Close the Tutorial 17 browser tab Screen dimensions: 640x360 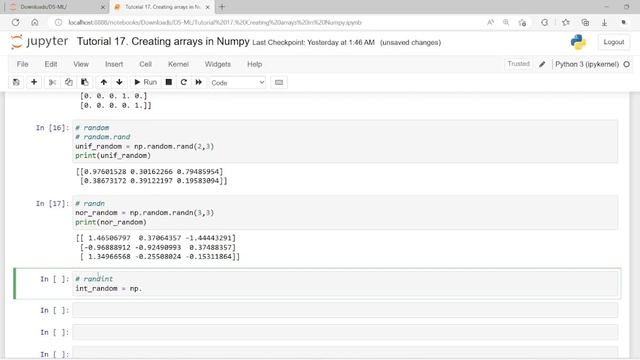tap(208, 7)
